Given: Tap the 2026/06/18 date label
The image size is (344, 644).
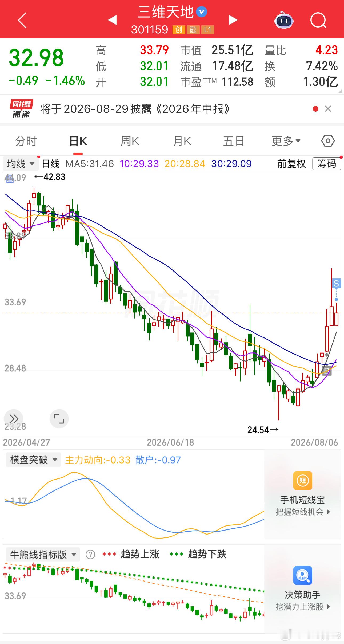Looking at the screenshot, I should [170, 442].
